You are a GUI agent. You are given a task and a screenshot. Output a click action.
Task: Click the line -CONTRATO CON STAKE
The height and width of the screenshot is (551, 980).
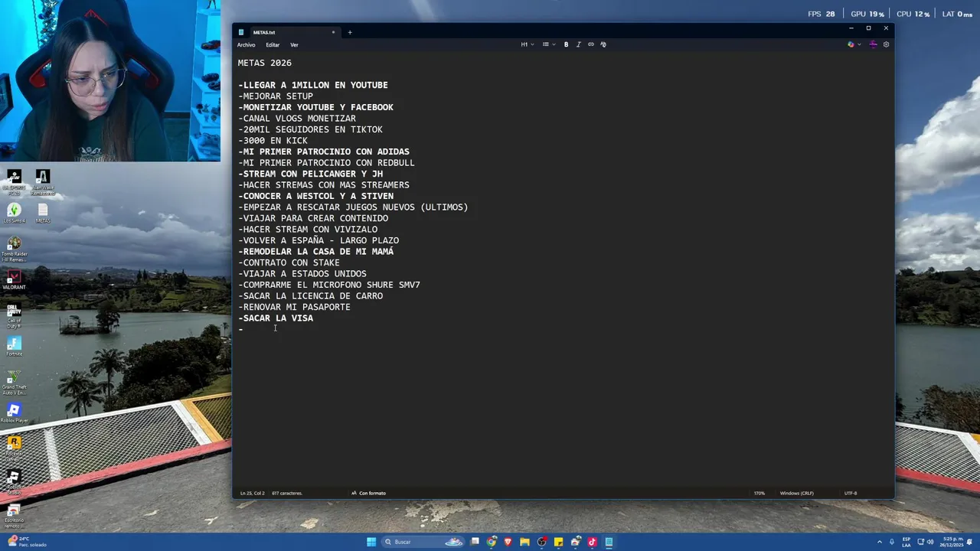click(x=289, y=262)
